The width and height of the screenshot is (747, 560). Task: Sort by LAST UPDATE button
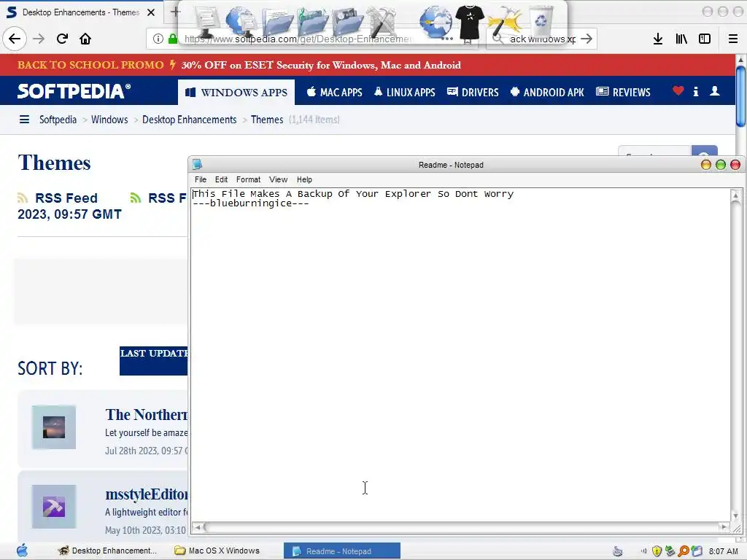click(x=153, y=361)
